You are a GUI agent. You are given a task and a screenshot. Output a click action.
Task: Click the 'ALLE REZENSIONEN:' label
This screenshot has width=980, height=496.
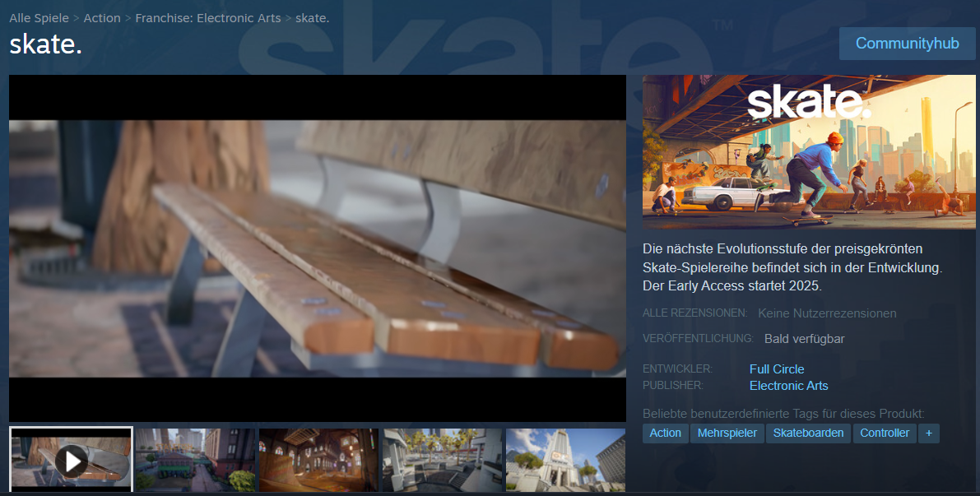tap(695, 313)
